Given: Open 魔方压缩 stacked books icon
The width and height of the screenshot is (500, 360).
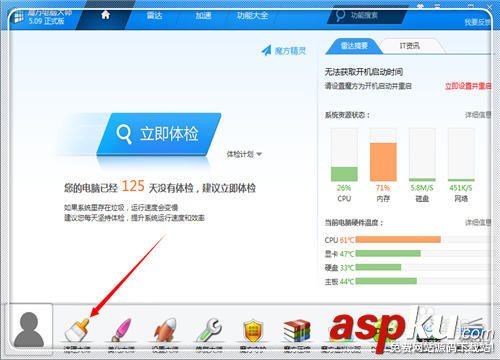Looking at the screenshot, I should 297,330.
